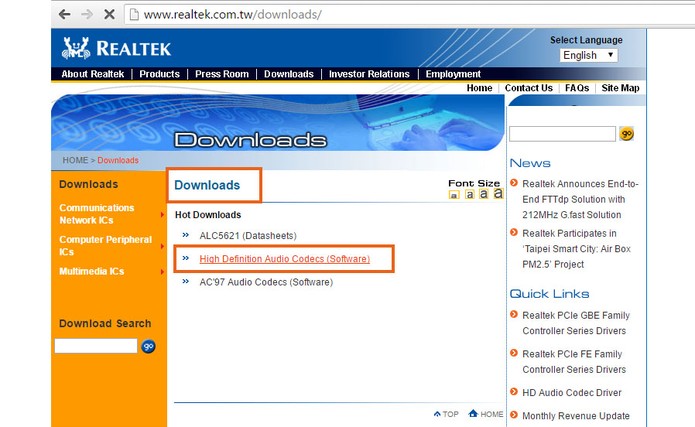This screenshot has height=427, width=695.
Task: Open the Site Map link
Action: pyautogui.click(x=620, y=88)
